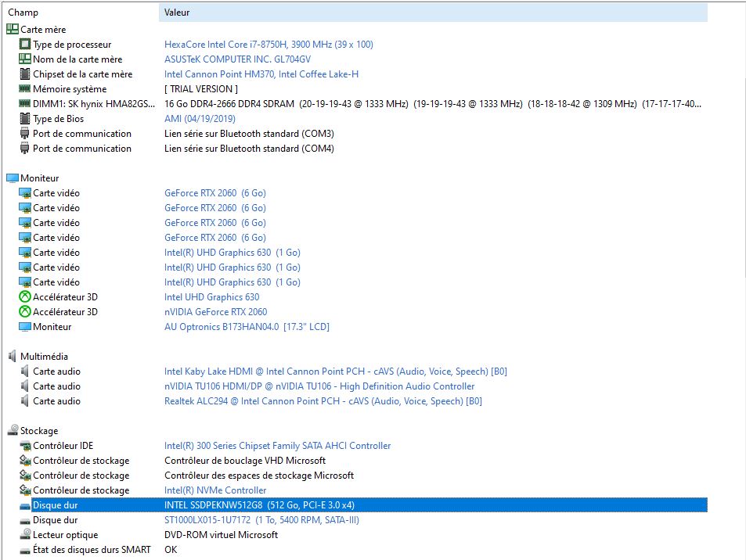The image size is (746, 560).
Task: Click the Stockage section icon
Action: pos(13,430)
